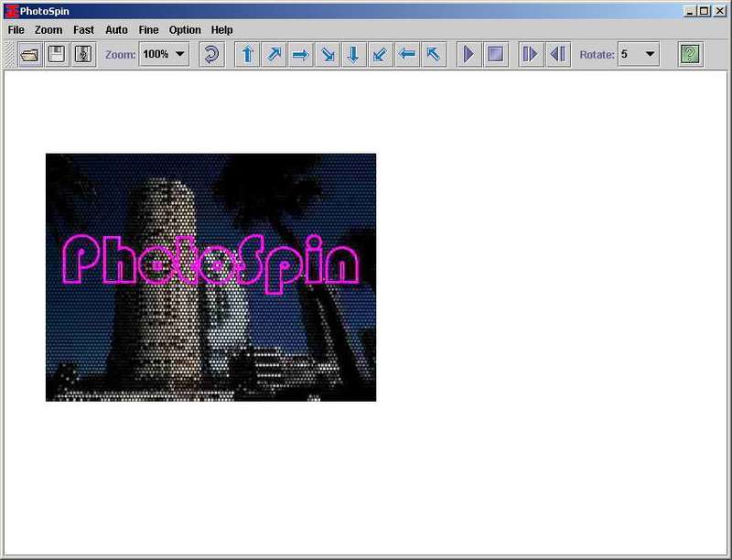Move image right with the right arrow

301,55
